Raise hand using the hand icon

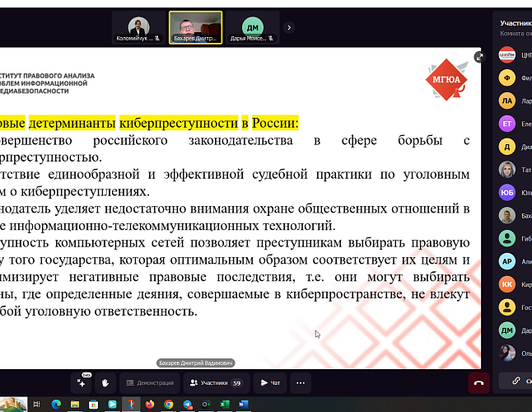105,382
